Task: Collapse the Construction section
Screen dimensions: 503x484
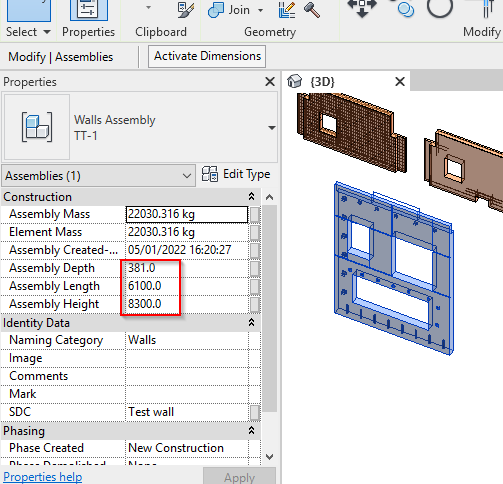Action: point(251,197)
